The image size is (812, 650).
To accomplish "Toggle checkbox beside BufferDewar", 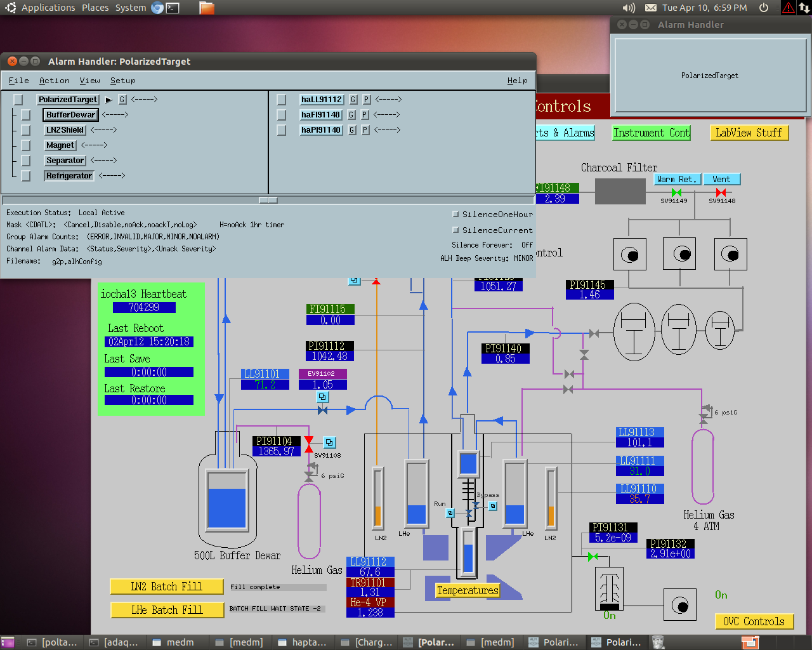I will pyautogui.click(x=26, y=115).
